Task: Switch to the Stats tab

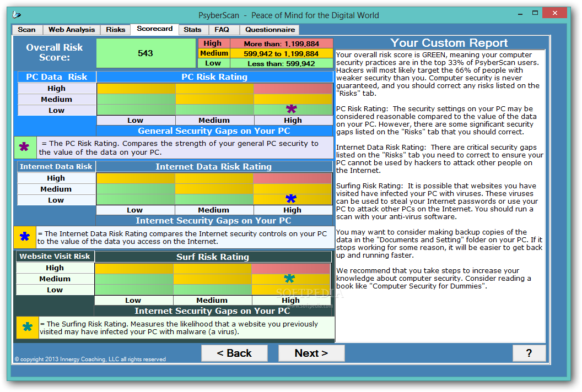Action: pos(193,30)
